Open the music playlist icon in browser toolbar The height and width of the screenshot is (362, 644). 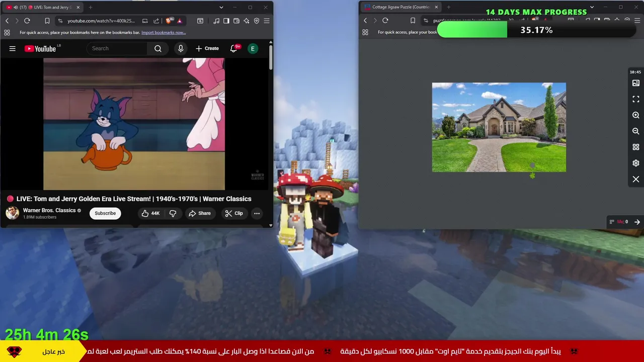click(x=216, y=21)
